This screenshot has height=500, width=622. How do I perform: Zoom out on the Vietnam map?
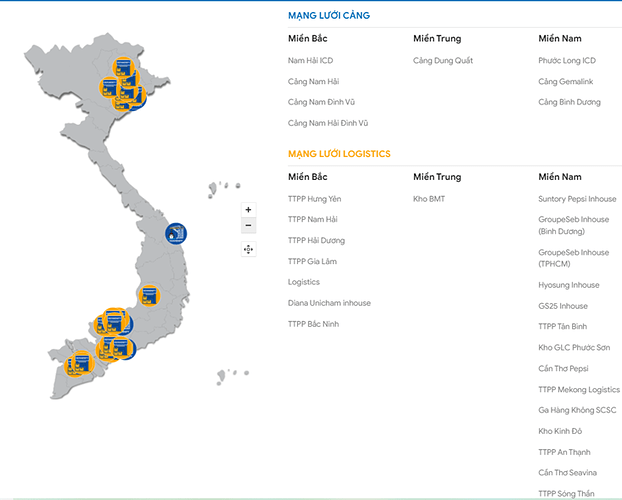[248, 225]
